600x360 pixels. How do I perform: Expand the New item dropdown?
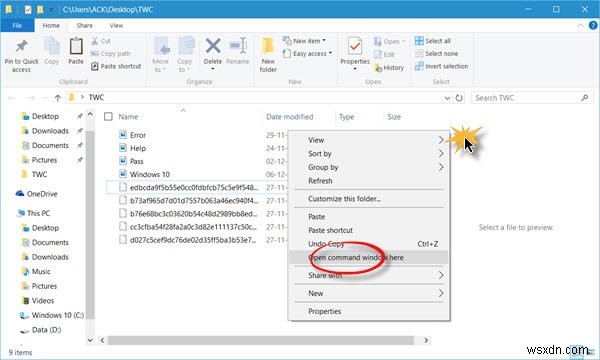tap(324, 41)
